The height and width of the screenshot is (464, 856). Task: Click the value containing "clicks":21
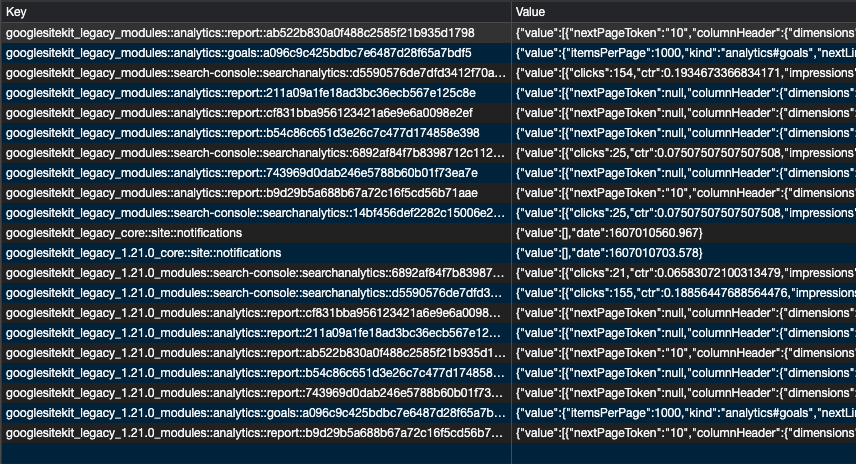684,273
